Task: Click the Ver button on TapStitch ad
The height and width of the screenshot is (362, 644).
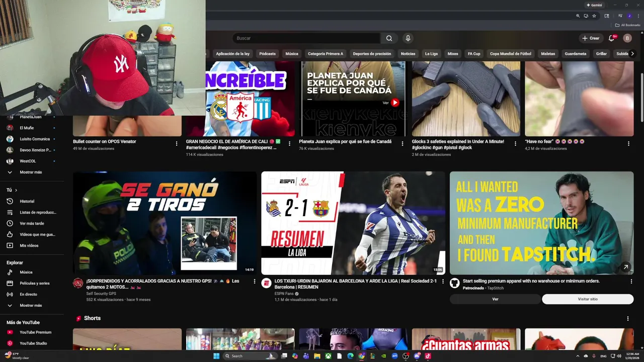Action: [x=495, y=299]
